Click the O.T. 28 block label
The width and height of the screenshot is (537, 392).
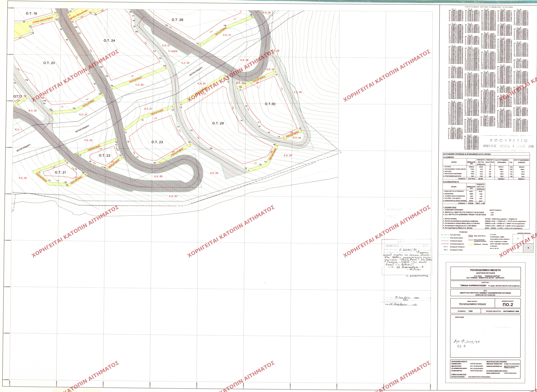pos(177,20)
